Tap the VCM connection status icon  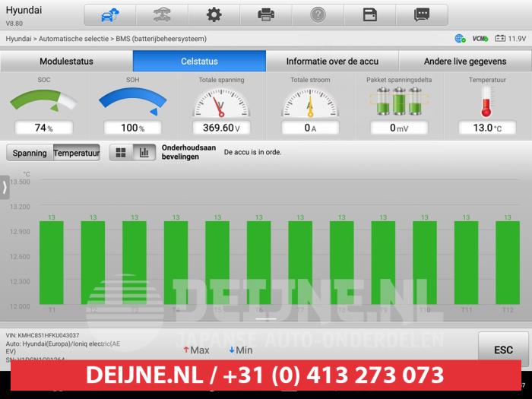point(480,38)
